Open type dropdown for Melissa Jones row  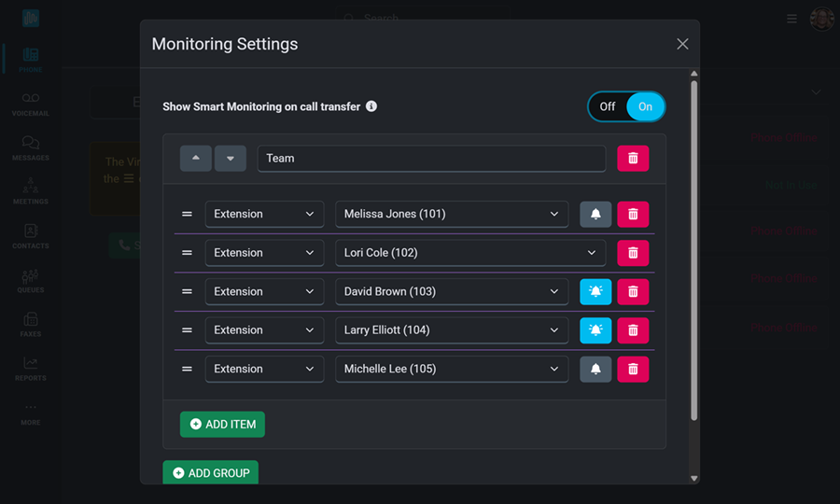coord(265,215)
